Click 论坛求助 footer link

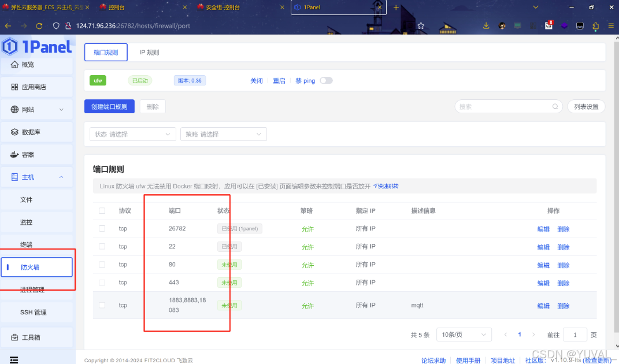pyautogui.click(x=433, y=361)
